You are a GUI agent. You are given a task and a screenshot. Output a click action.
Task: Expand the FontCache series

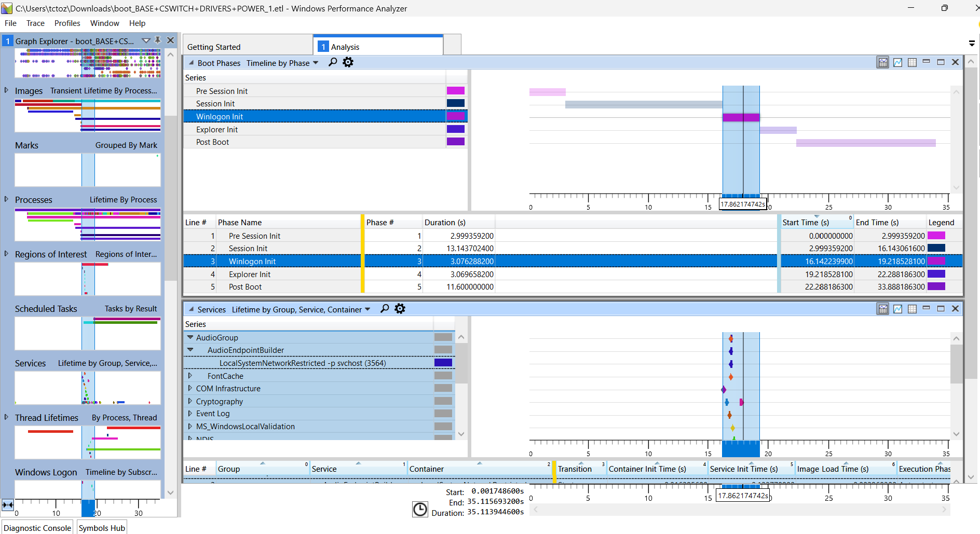point(190,376)
